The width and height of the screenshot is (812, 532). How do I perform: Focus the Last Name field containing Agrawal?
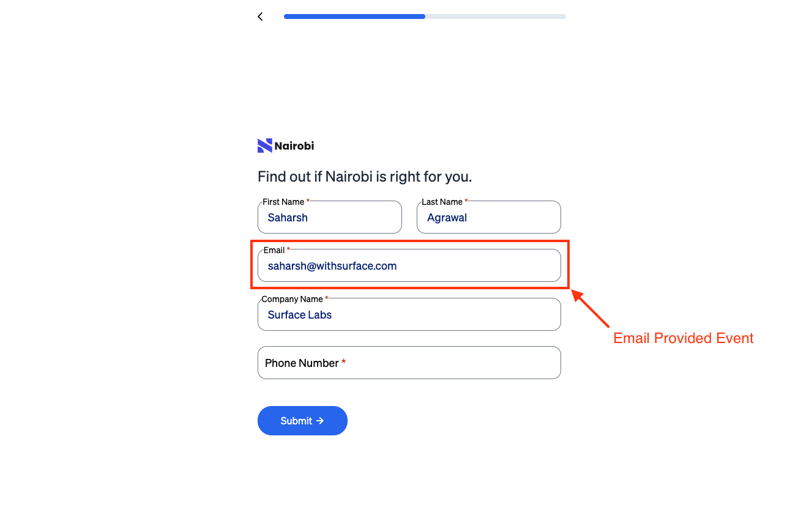tap(489, 217)
